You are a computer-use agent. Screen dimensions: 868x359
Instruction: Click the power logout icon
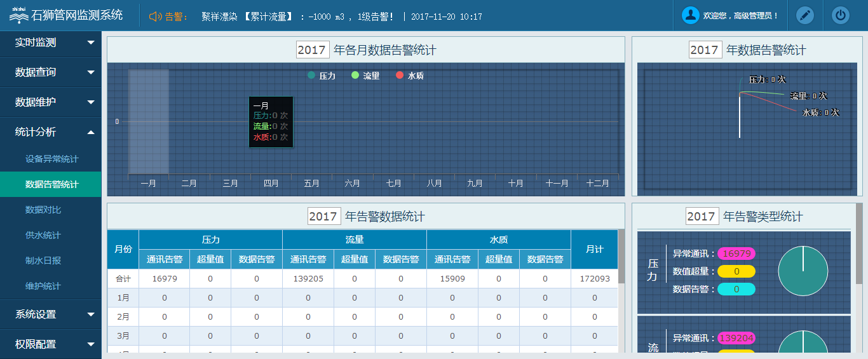[841, 15]
